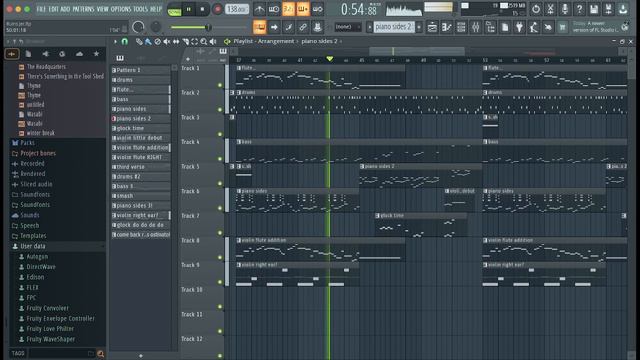Open the OPTIONS menu
This screenshot has height=360, width=640.
[x=121, y=9]
